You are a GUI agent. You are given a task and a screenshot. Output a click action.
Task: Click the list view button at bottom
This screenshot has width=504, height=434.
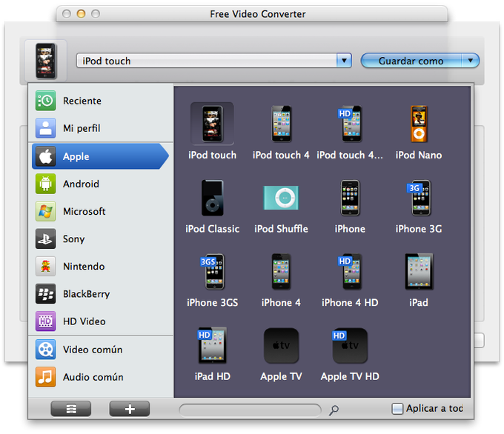(x=71, y=409)
